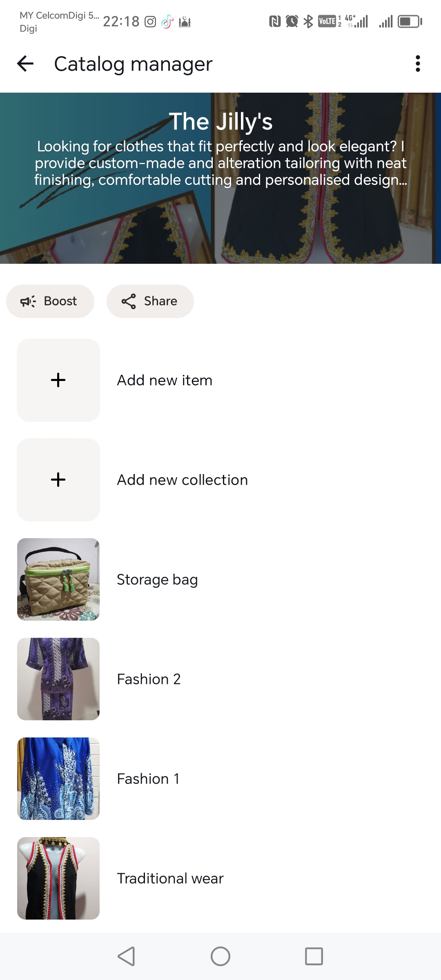Tap the plus icon for new item
The width and height of the screenshot is (441, 980).
point(58,380)
